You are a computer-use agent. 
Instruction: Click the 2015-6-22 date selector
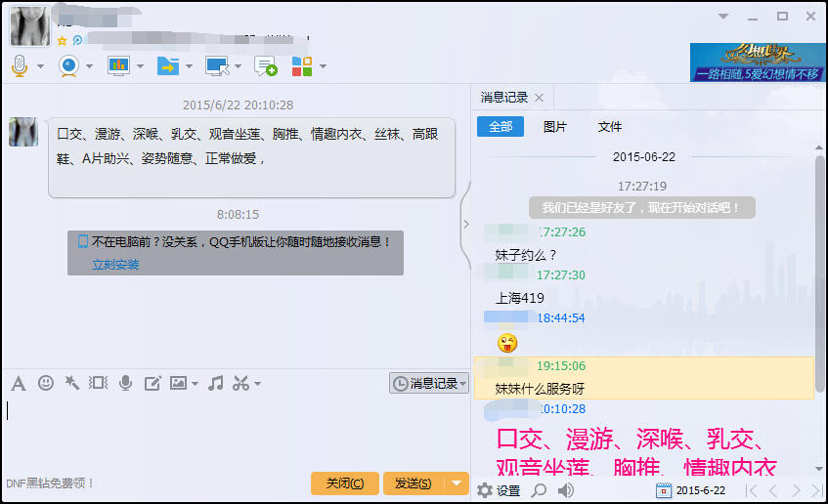[x=701, y=490]
